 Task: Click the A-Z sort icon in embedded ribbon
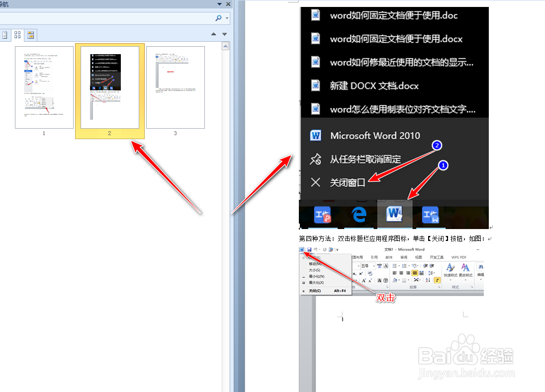[x=428, y=280]
